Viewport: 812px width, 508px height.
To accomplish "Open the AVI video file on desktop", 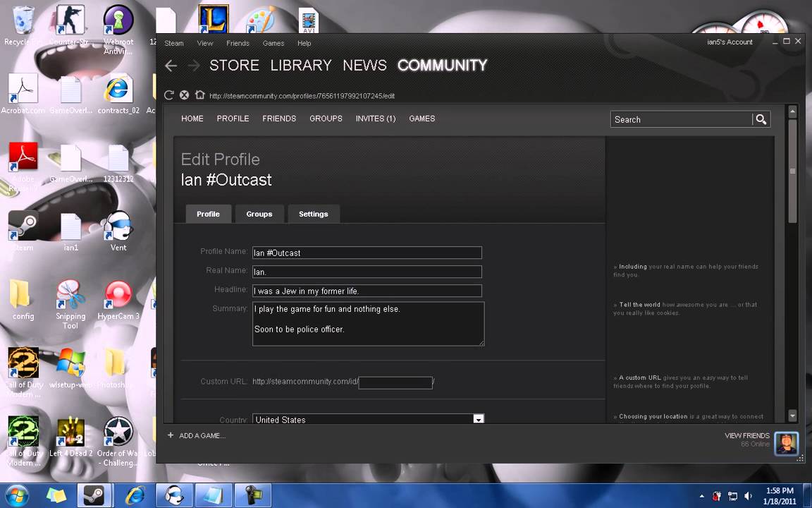I will point(309,20).
